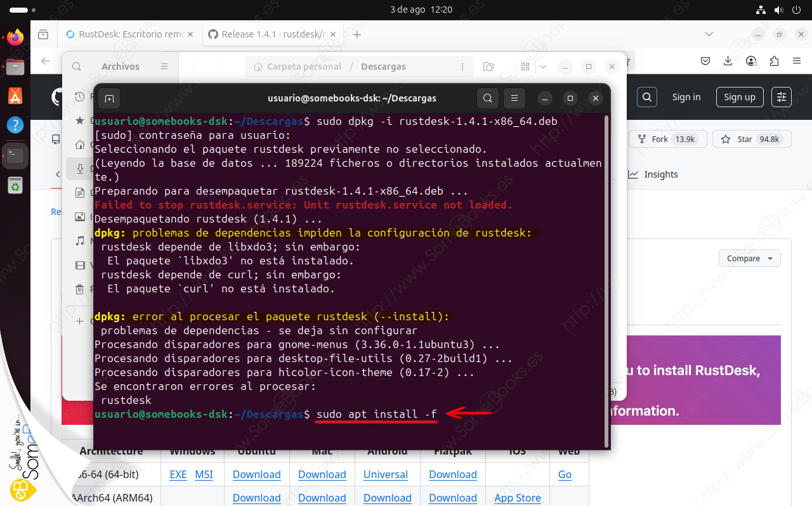Click Web Go link
This screenshot has height=506, width=812.
565,474
